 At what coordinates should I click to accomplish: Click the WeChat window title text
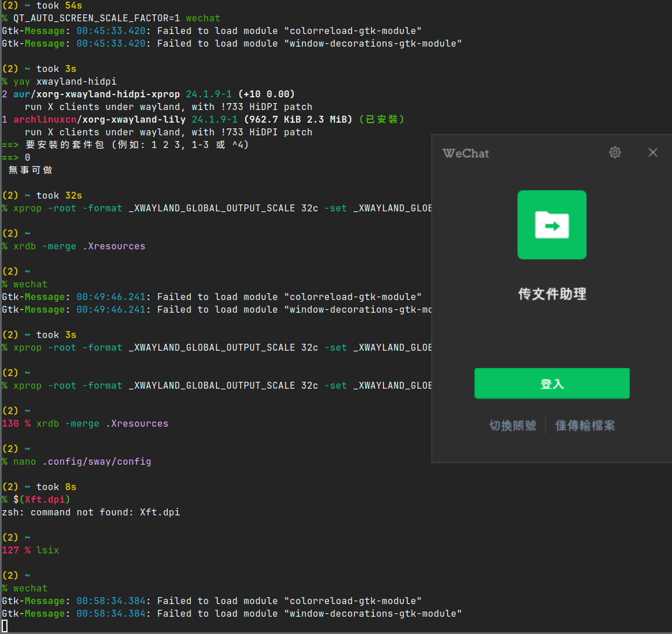click(466, 154)
